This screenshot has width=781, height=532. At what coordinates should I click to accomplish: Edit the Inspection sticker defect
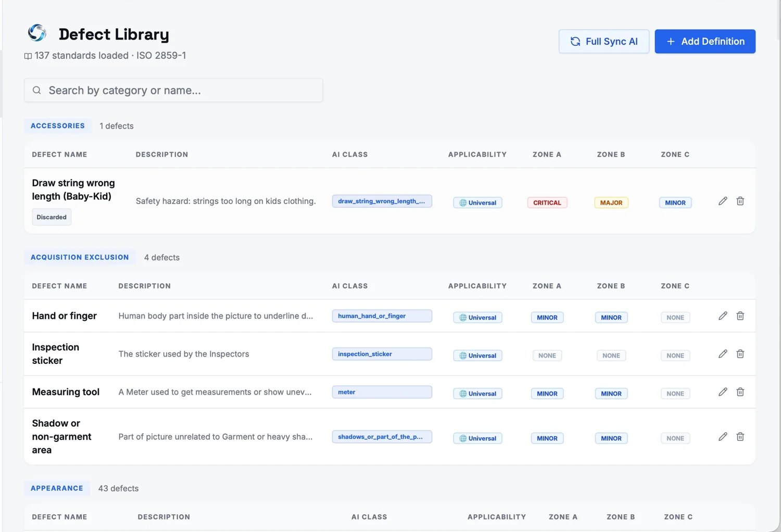(x=723, y=353)
